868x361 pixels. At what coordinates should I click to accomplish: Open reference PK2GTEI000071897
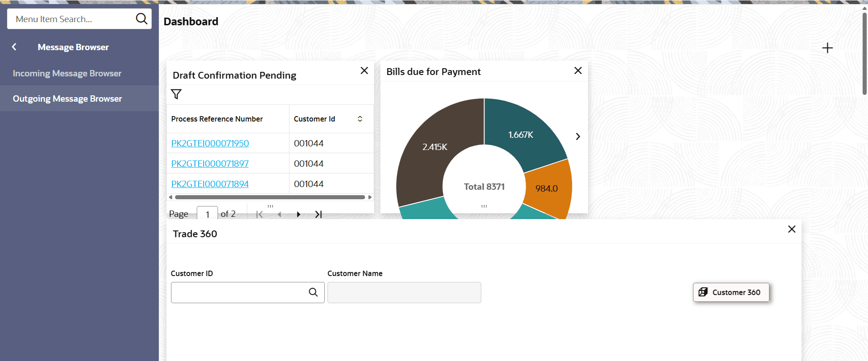(210, 164)
